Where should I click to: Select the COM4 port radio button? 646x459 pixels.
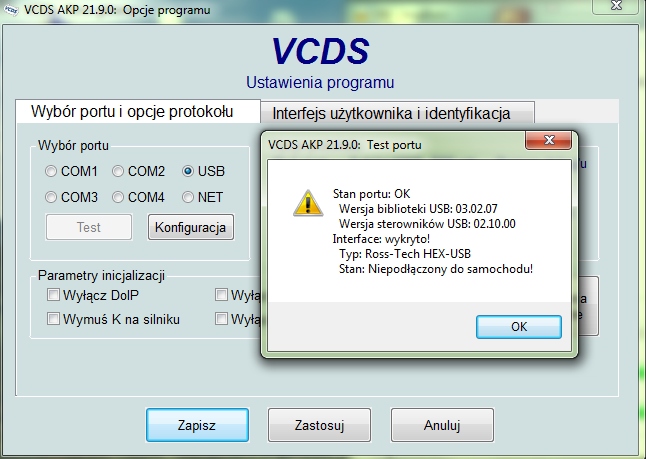(x=118, y=197)
